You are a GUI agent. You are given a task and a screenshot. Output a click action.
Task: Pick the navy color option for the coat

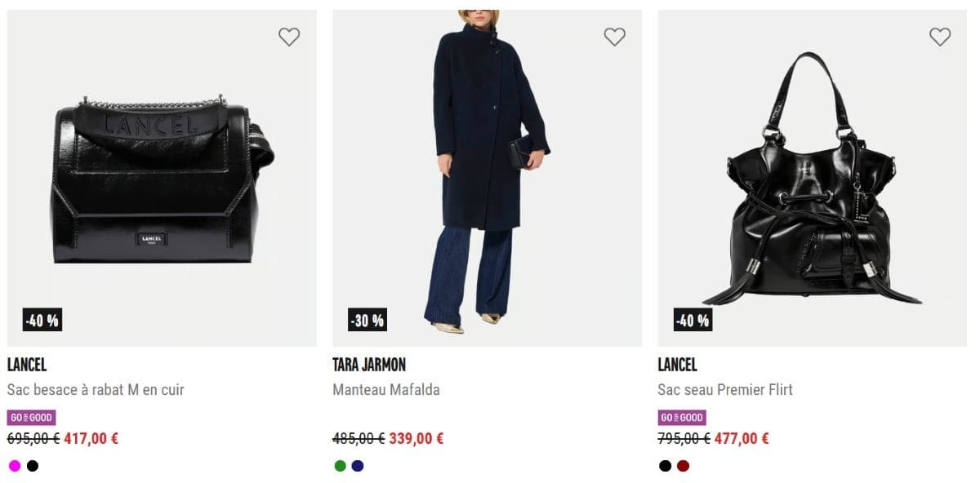click(357, 466)
